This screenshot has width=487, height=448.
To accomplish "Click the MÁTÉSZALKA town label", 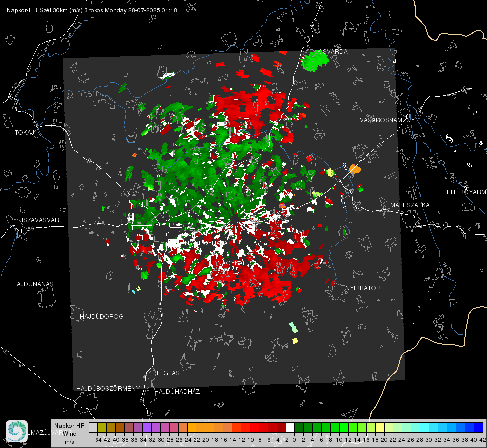I will [410, 205].
